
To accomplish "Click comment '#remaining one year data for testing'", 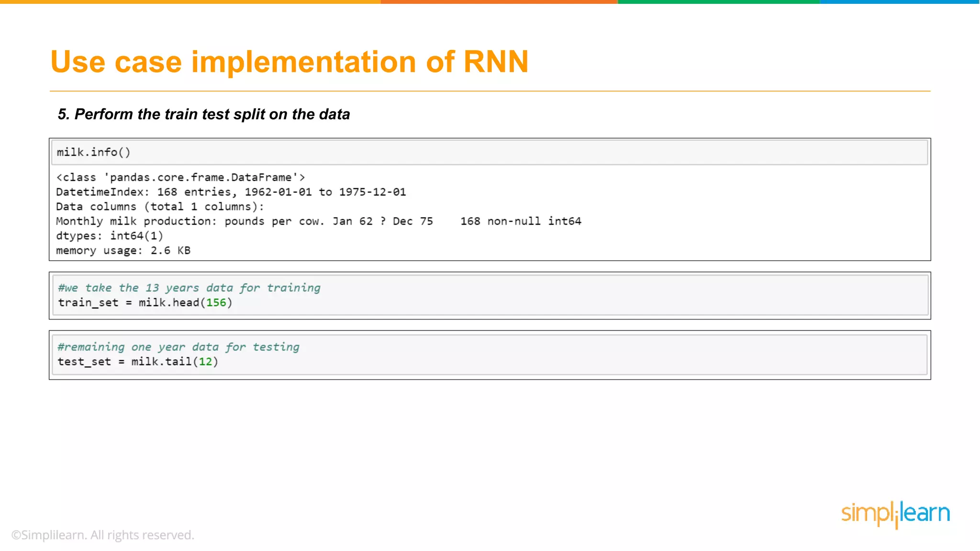I will click(x=178, y=347).
